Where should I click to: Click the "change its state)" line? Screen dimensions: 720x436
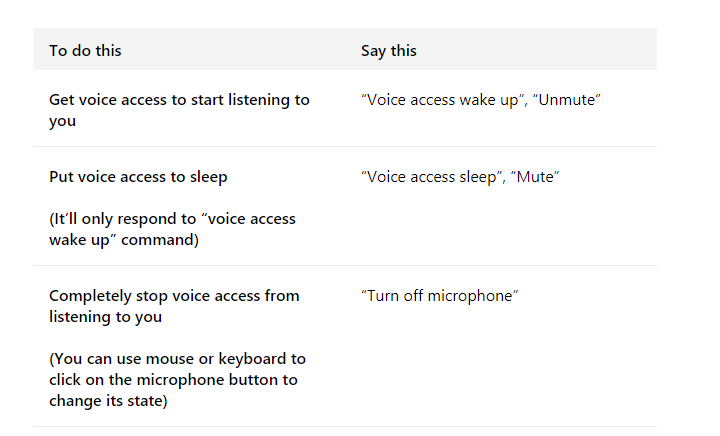point(108,401)
